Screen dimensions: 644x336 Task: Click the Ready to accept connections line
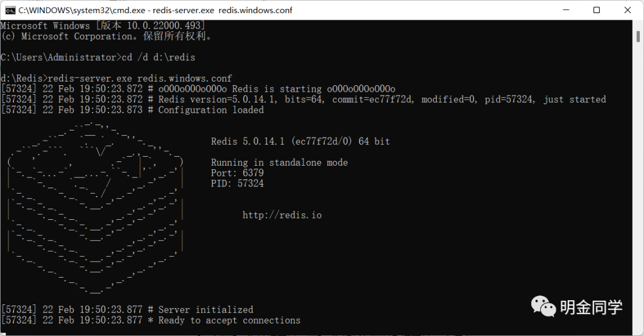point(230,321)
